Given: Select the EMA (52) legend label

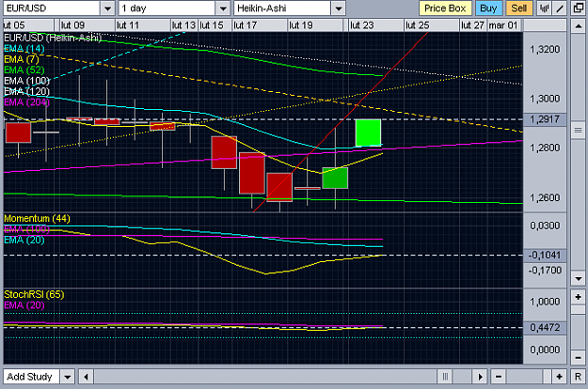Looking at the screenshot, I should pyautogui.click(x=24, y=70).
